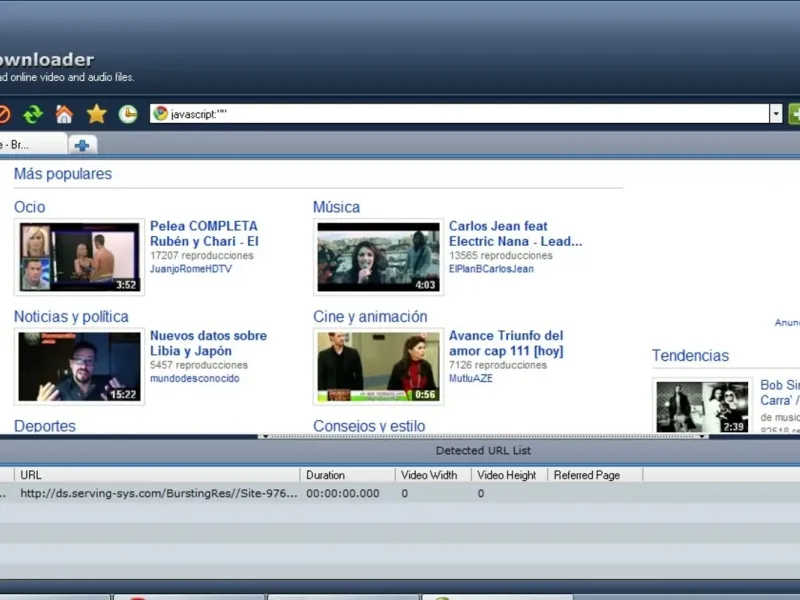800x600 pixels.
Task: Go to the home page icon
Action: tap(64, 114)
